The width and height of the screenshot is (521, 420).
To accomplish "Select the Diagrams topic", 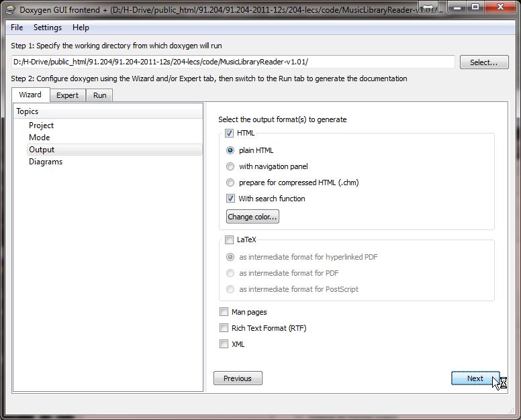I will tap(46, 162).
